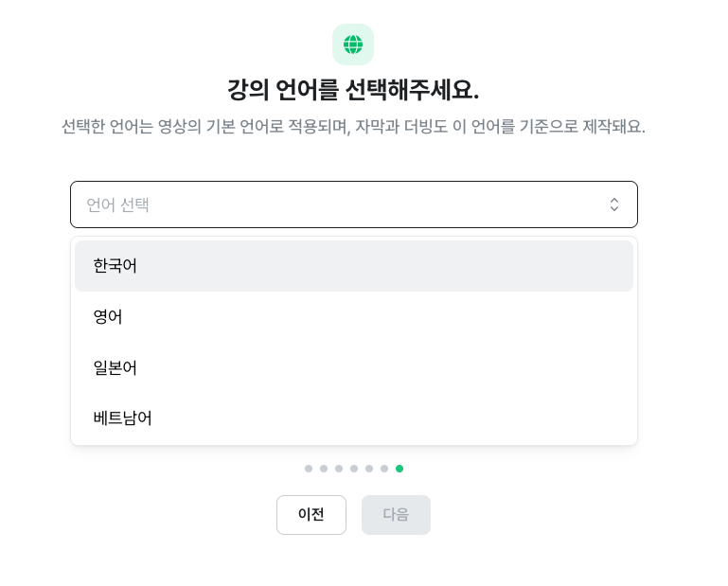
Task: Select 베트남어 in the dropdown list
Action: (x=123, y=417)
